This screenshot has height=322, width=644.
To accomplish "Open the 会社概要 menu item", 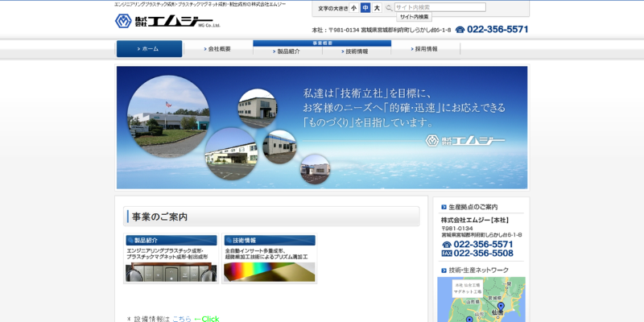I will click(x=217, y=49).
